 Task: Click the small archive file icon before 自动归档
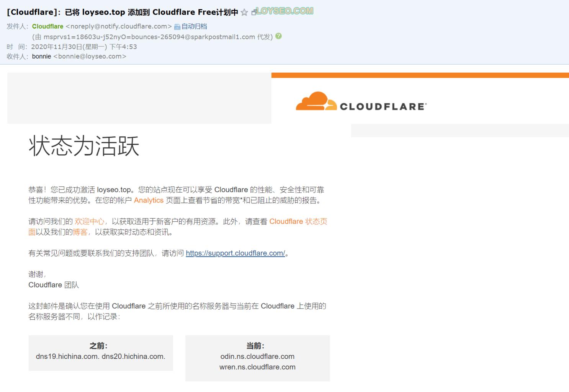(x=177, y=26)
